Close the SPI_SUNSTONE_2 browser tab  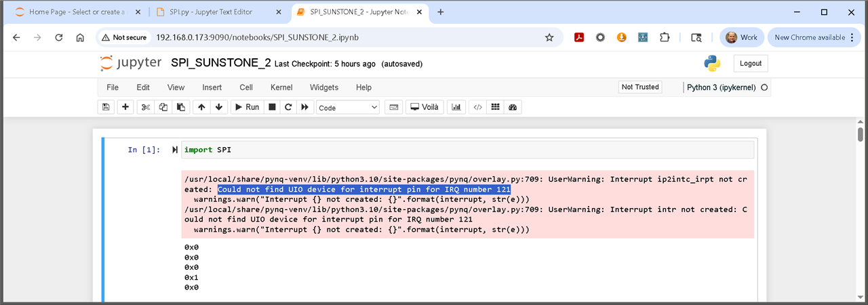pyautogui.click(x=418, y=12)
